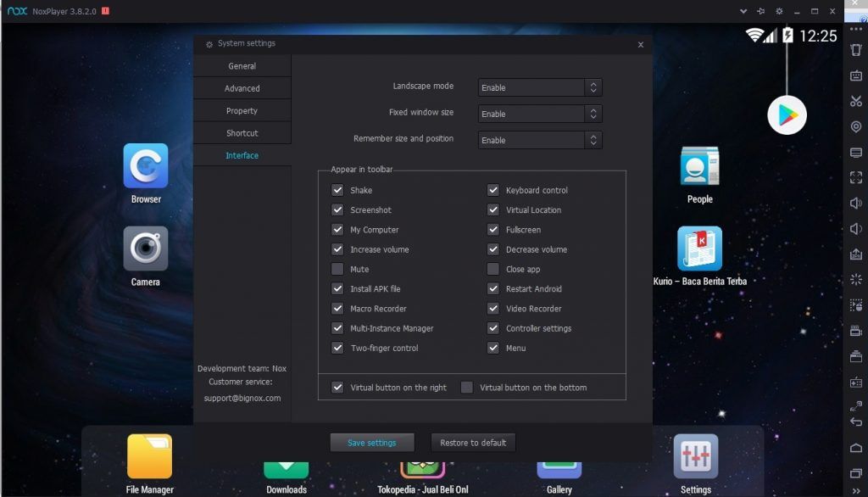This screenshot has height=497, width=868.
Task: Select the Fullscreen icon in Nox sidebar
Action: click(856, 177)
